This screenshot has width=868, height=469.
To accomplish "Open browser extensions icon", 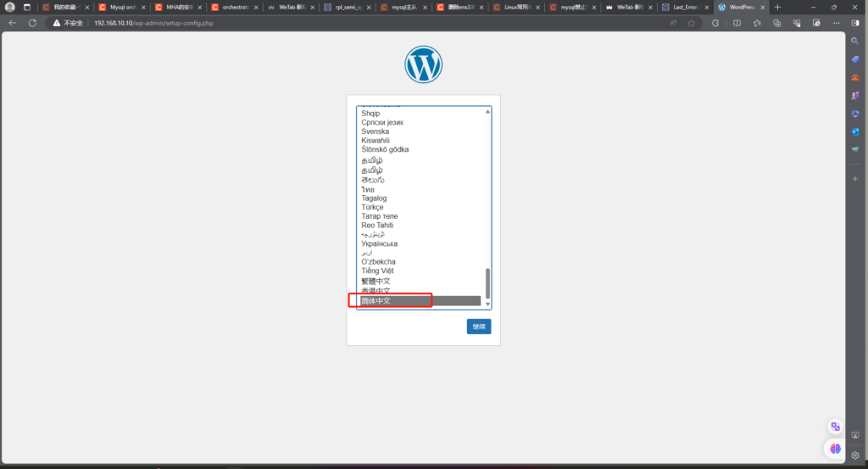I will (715, 23).
